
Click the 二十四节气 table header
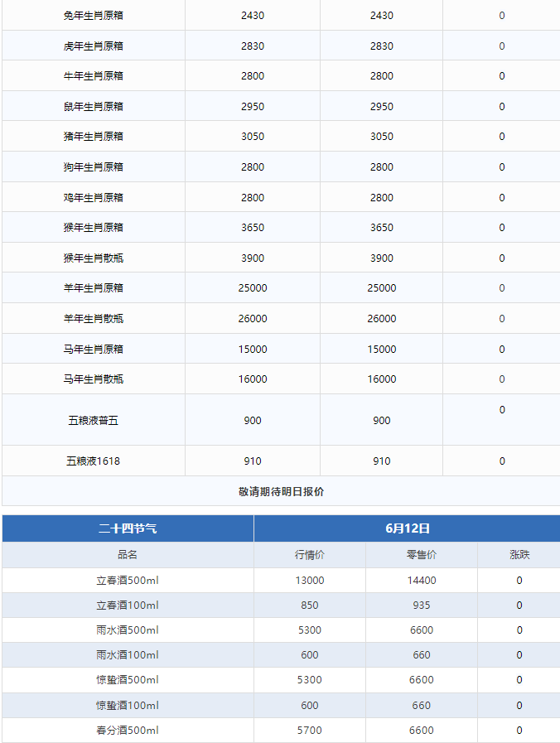point(128,528)
